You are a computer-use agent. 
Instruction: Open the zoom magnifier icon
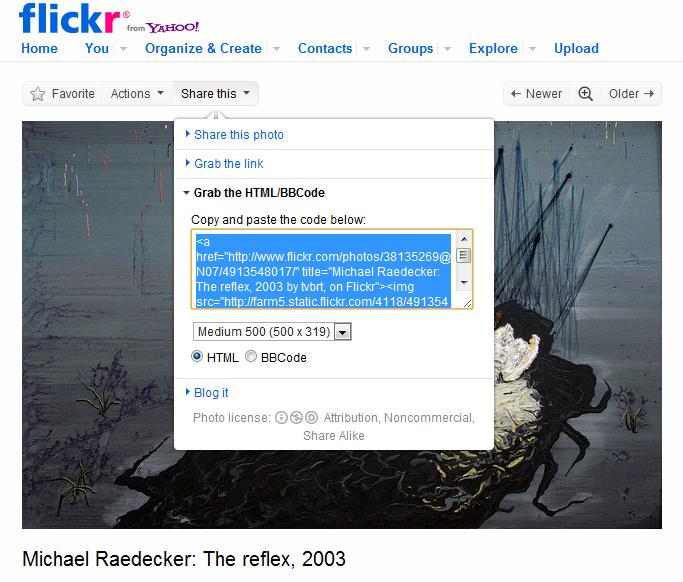pyautogui.click(x=585, y=94)
